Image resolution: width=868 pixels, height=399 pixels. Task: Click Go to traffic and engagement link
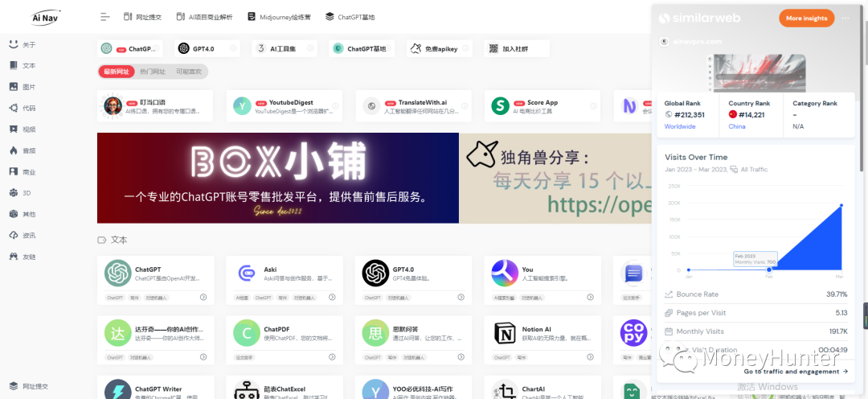click(796, 372)
